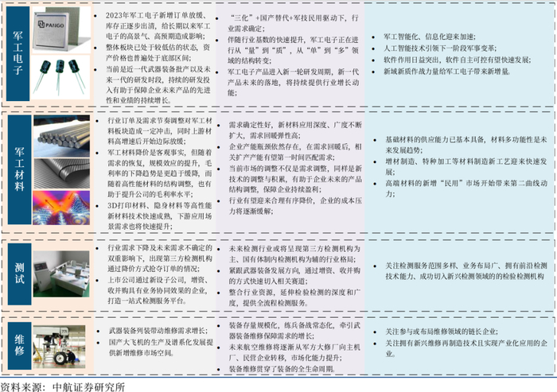Click bullet starting "行业订单及需求节奏调整"
Screen dimensions: 557x392
(160, 131)
